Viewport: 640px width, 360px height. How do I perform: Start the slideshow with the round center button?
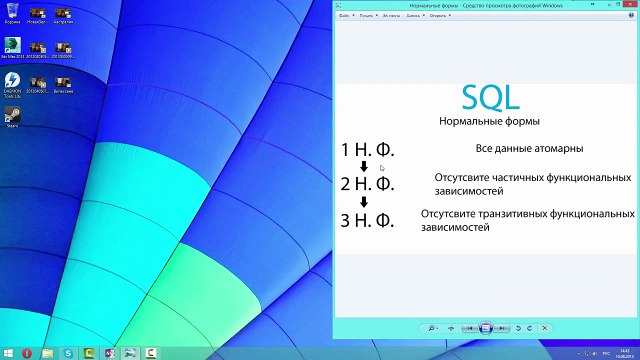pyautogui.click(x=486, y=328)
